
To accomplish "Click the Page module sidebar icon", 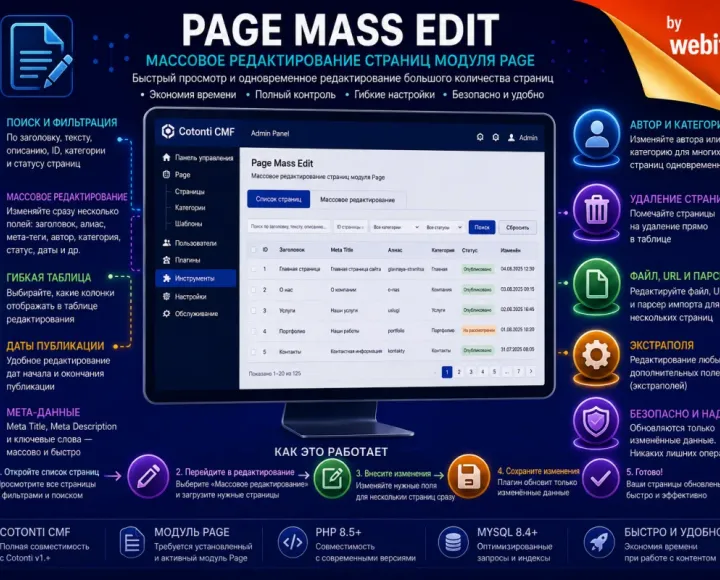I will 166,175.
